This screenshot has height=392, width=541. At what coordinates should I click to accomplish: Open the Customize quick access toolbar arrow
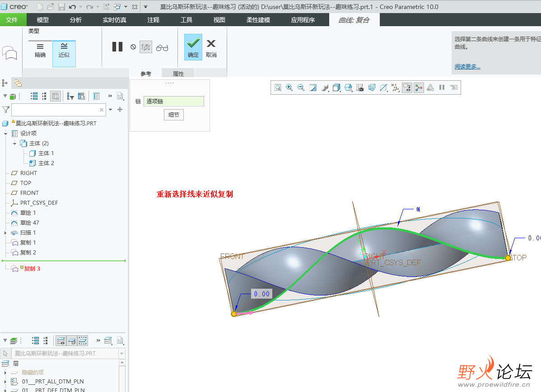pos(145,7)
